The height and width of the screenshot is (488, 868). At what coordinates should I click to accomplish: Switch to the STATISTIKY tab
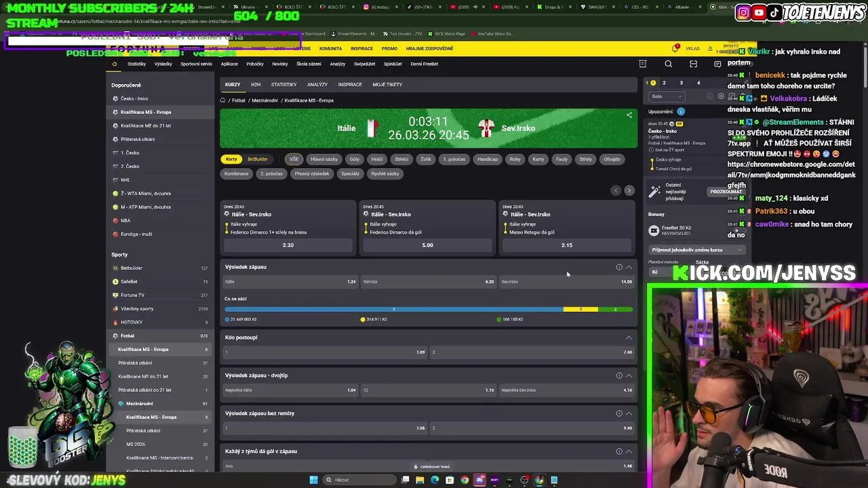[283, 85]
